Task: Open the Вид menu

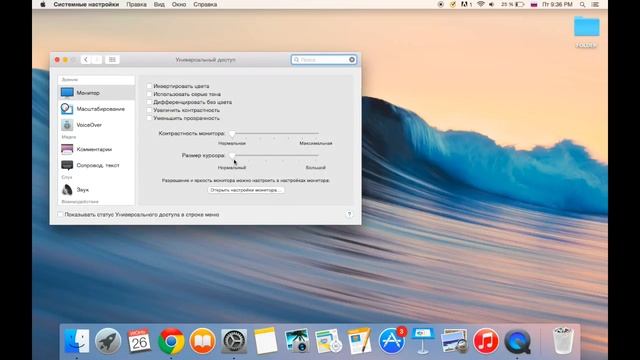Action: 159,4
